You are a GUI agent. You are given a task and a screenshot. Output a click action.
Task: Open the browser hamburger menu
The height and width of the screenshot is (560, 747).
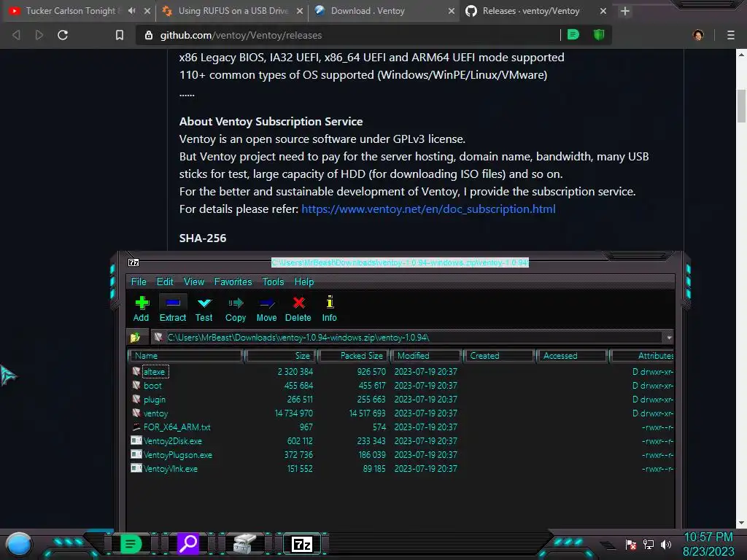pyautogui.click(x=731, y=35)
